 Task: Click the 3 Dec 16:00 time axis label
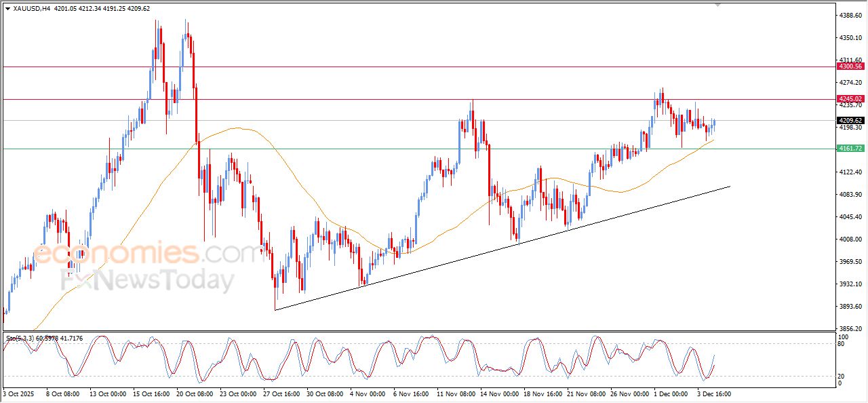click(x=713, y=394)
